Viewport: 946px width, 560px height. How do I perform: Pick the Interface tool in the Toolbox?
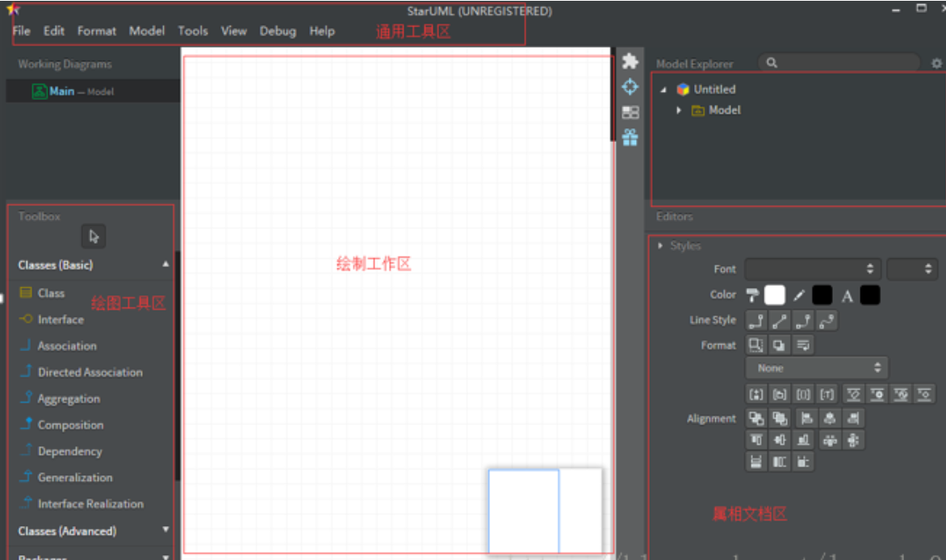coord(52,320)
